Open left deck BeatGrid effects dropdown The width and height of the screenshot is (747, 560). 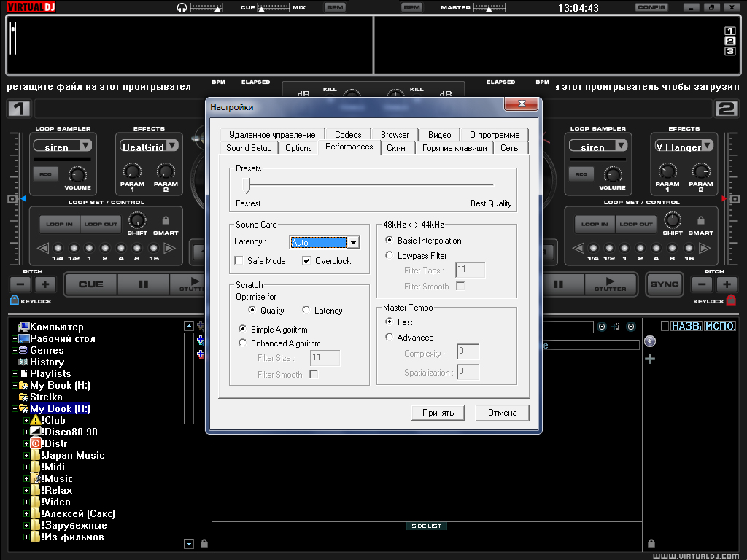172,145
